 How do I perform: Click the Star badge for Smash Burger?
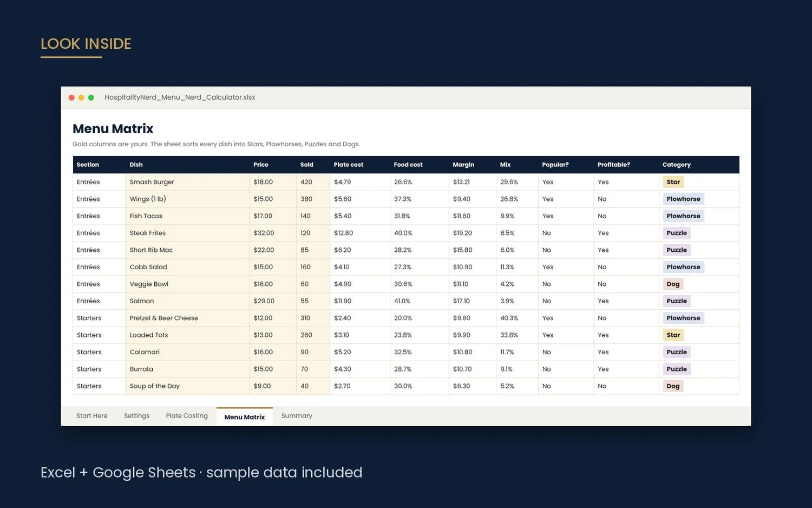(673, 182)
